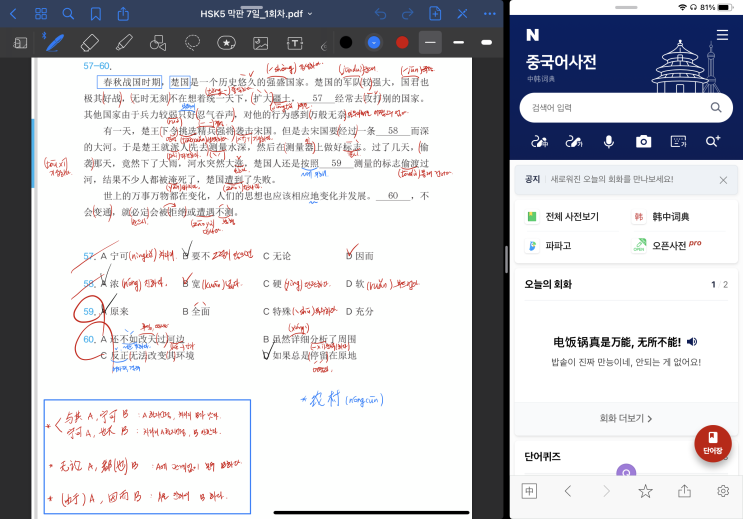Undo the last stroke
Image resolution: width=743 pixels, height=519 pixels.
click(380, 14)
